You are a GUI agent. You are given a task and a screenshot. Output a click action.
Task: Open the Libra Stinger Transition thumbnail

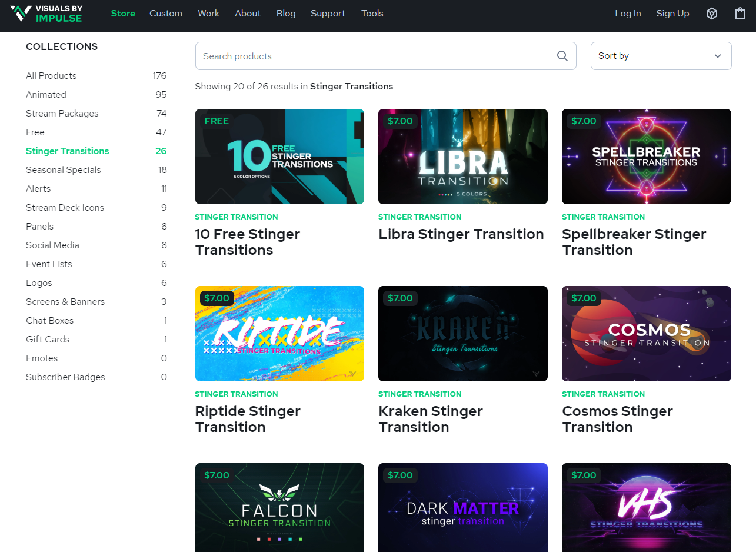463,156
